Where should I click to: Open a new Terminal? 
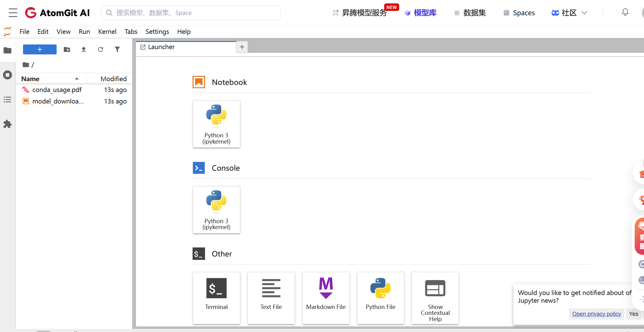(217, 298)
